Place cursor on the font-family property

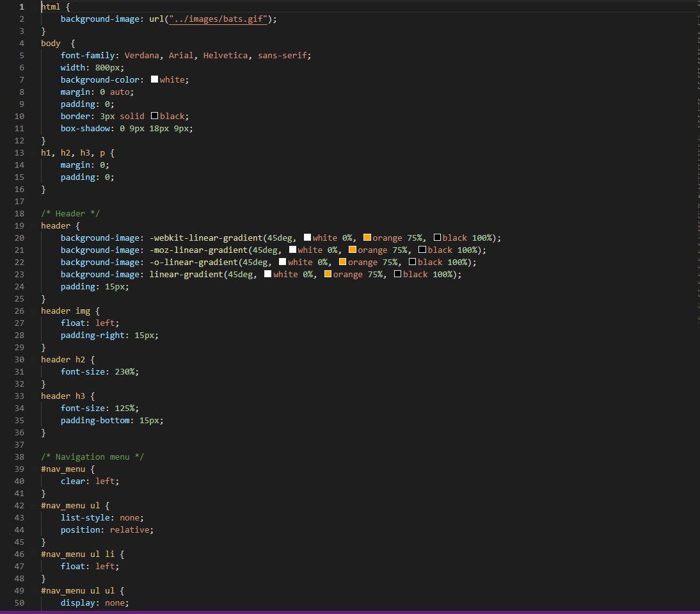[x=88, y=55]
